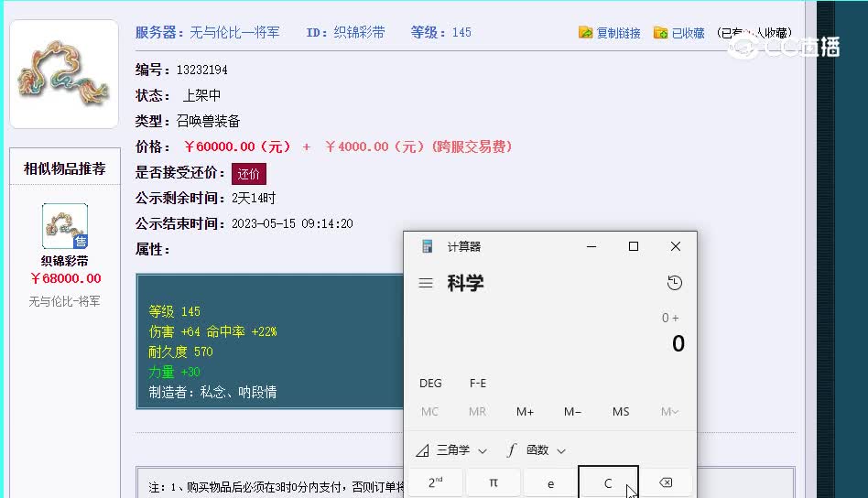Viewport: 868px width, 498px height.
Task: Click the 科学 mode heading in calculator
Action: click(465, 283)
